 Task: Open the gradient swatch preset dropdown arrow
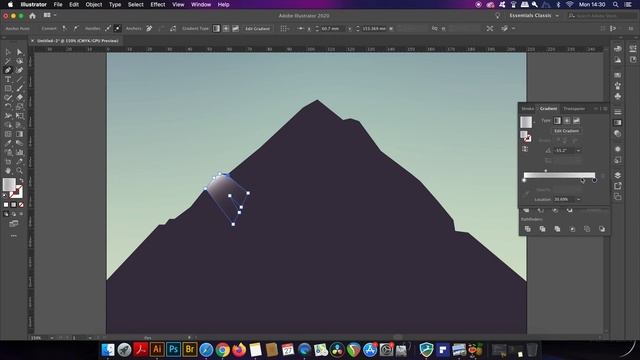pos(534,122)
